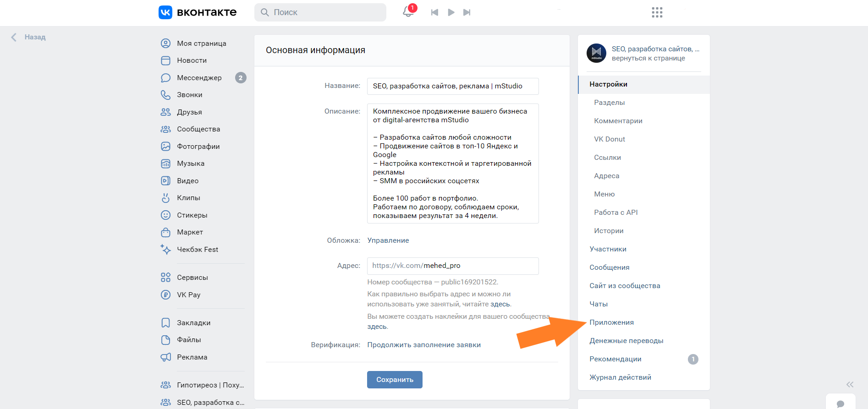Open the chat bubble widget
Image resolution: width=868 pixels, height=409 pixels.
(841, 404)
